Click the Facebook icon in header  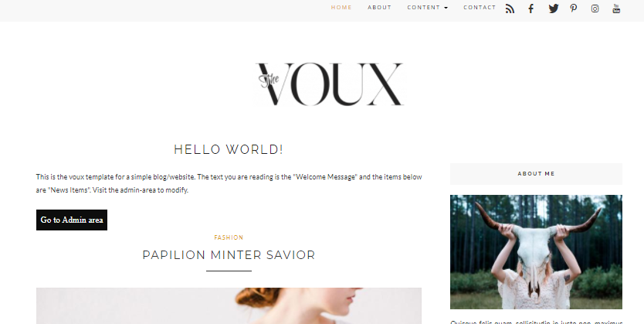tap(530, 9)
